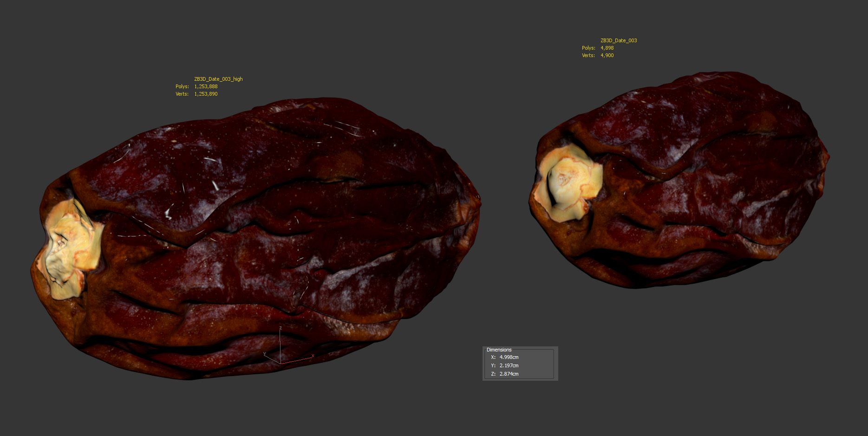The image size is (868, 436).
Task: Click the 4,898 polys count value
Action: click(607, 48)
